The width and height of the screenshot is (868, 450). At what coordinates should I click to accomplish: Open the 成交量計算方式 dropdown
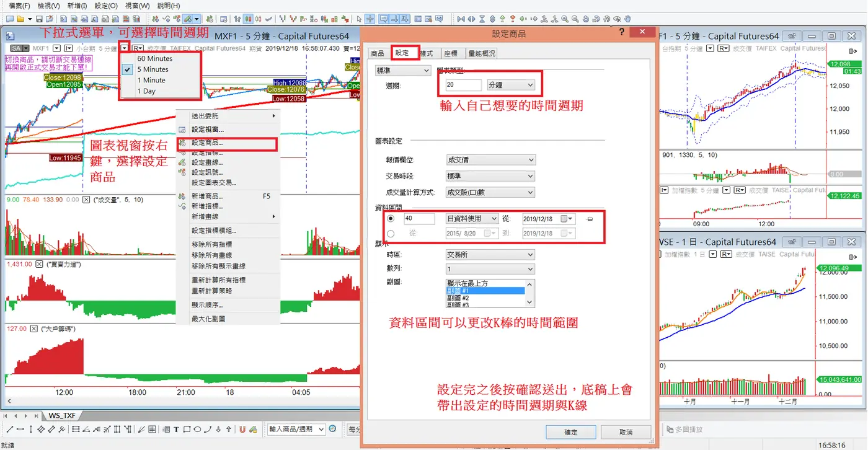490,192
